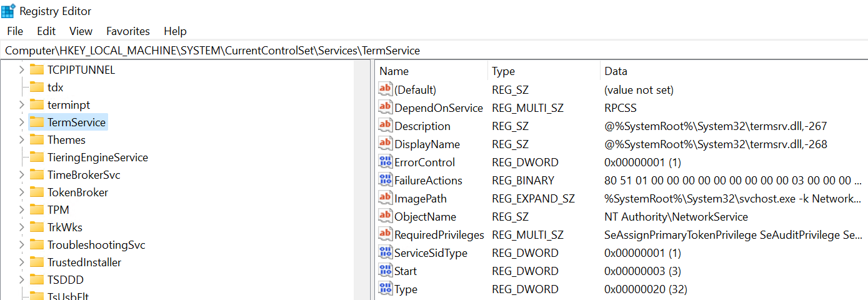868x300 pixels.
Task: Expand the TPM key
Action: pos(22,209)
